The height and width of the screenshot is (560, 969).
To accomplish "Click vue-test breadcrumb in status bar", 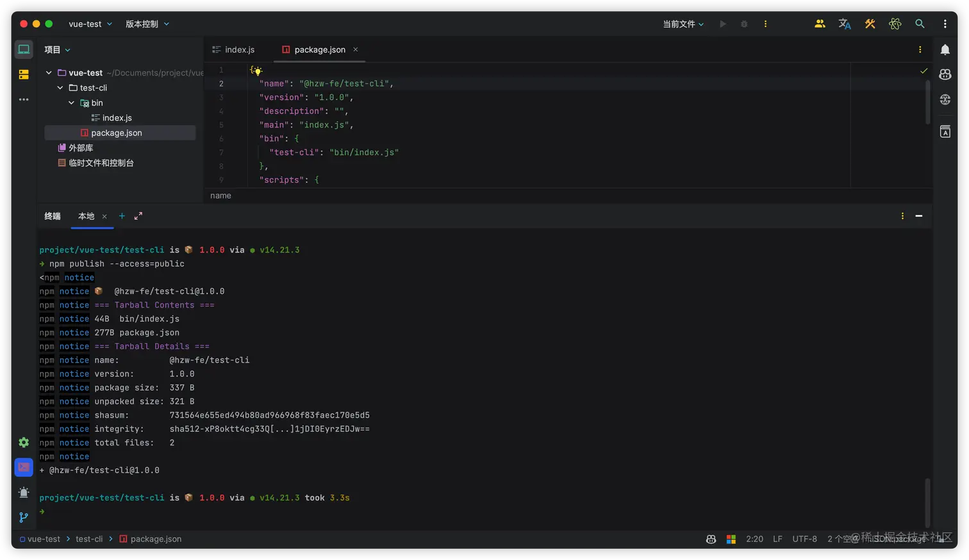I will (40, 539).
